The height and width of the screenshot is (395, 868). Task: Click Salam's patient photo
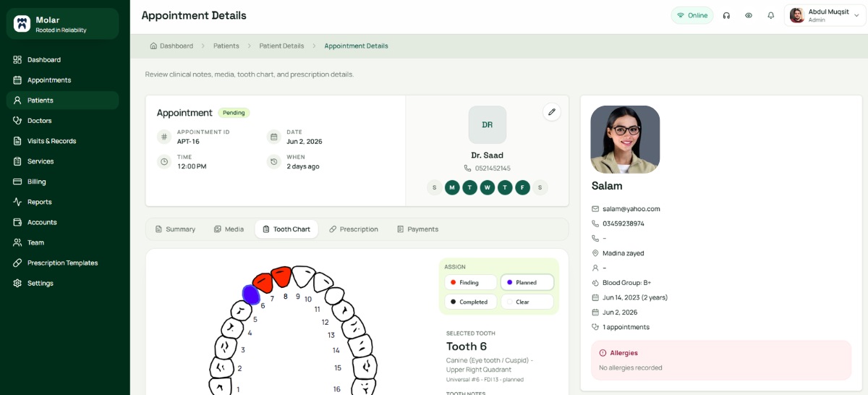(x=625, y=140)
